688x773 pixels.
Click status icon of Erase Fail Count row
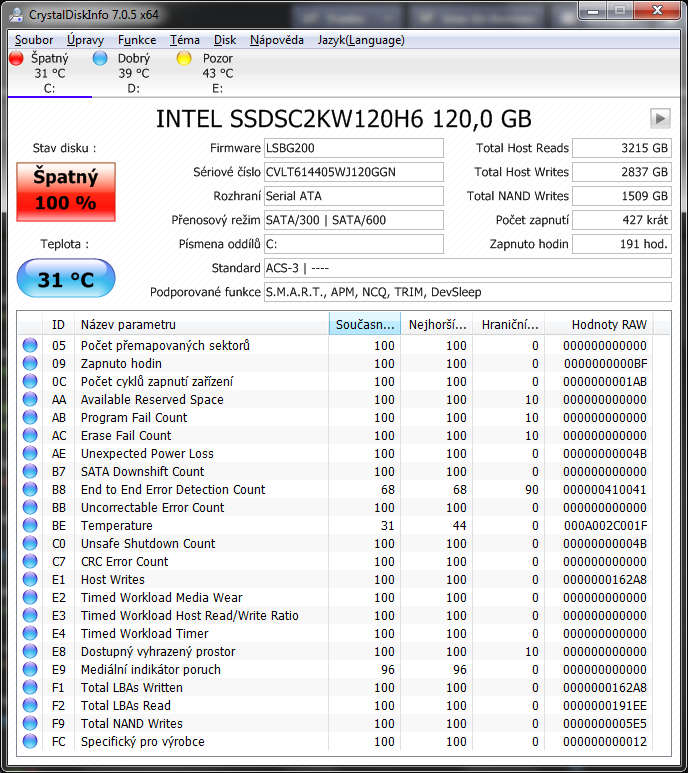pyautogui.click(x=30, y=435)
